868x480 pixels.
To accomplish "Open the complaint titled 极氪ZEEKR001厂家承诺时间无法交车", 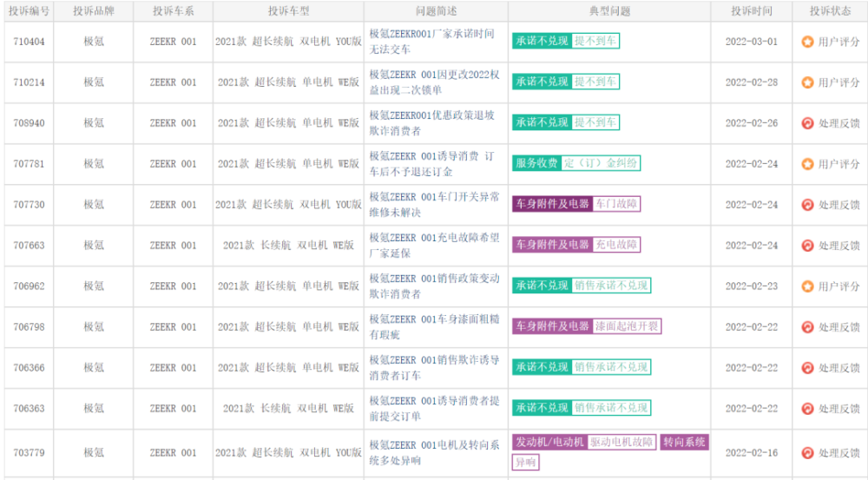I will coord(433,42).
